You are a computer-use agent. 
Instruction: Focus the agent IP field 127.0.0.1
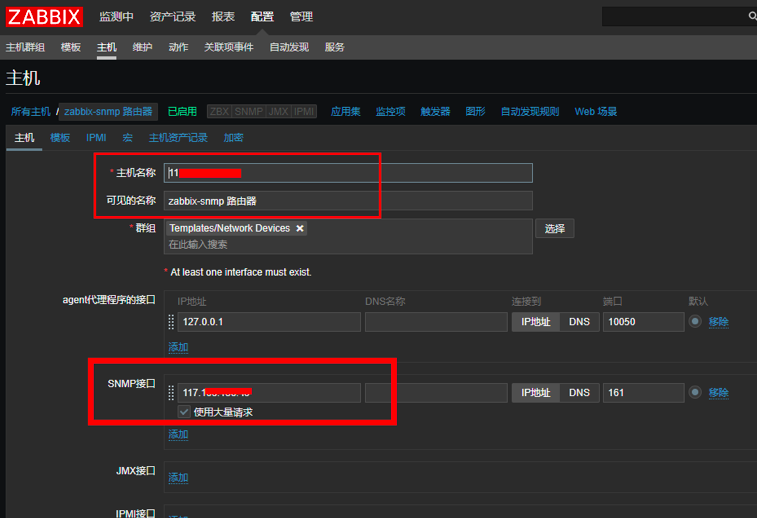tap(269, 322)
